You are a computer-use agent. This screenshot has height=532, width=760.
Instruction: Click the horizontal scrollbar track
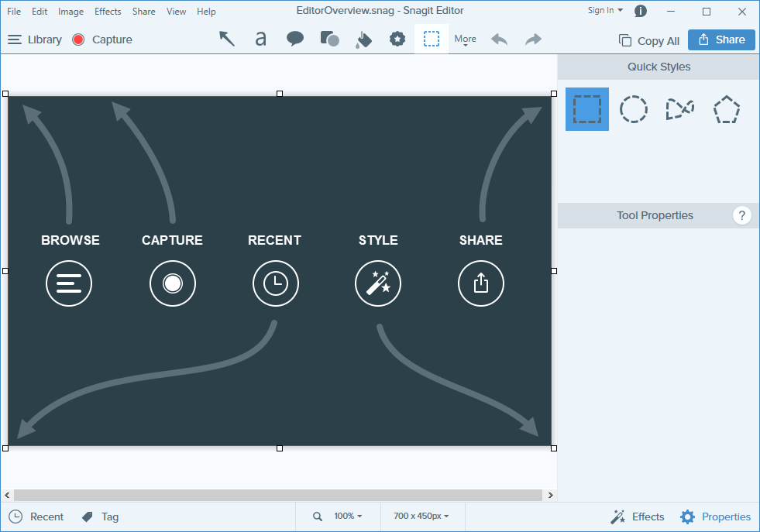coord(277,495)
